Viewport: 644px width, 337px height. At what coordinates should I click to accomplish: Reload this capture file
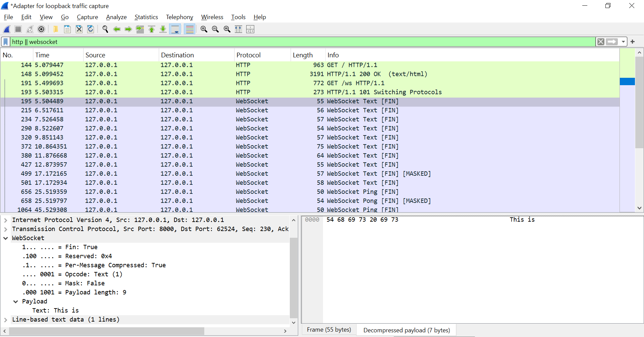point(91,29)
